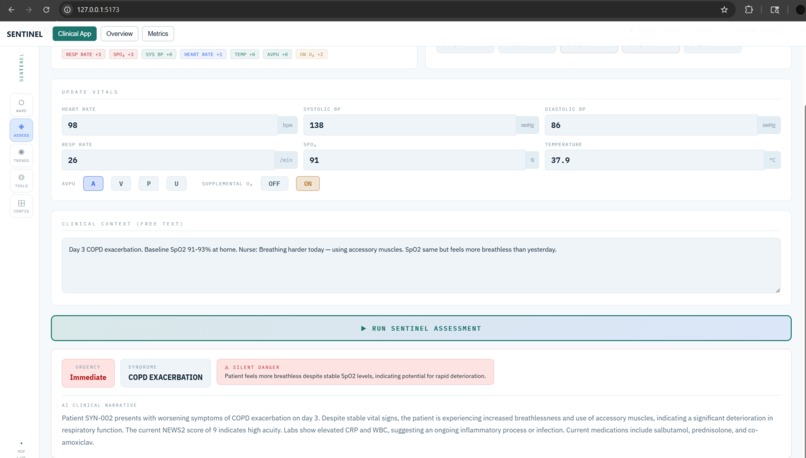Edit the Diastolic BP field showing 86

pyautogui.click(x=651, y=125)
